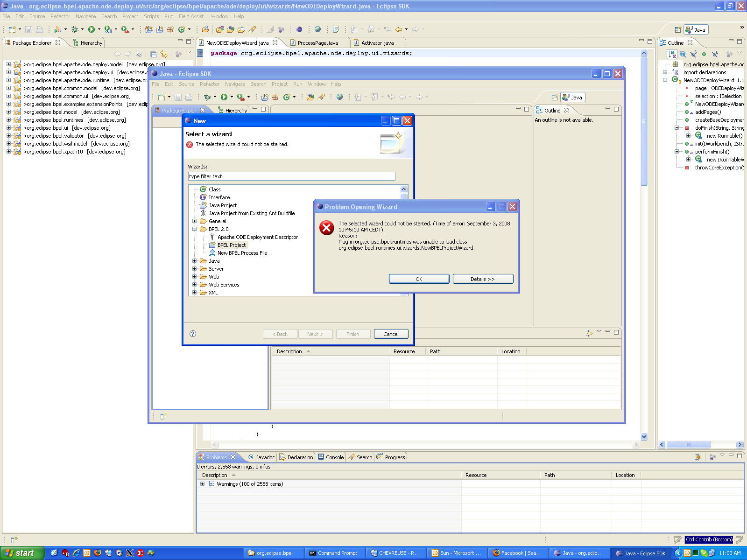The image size is (747, 560).
Task: Open the Scripts menu
Action: click(151, 16)
